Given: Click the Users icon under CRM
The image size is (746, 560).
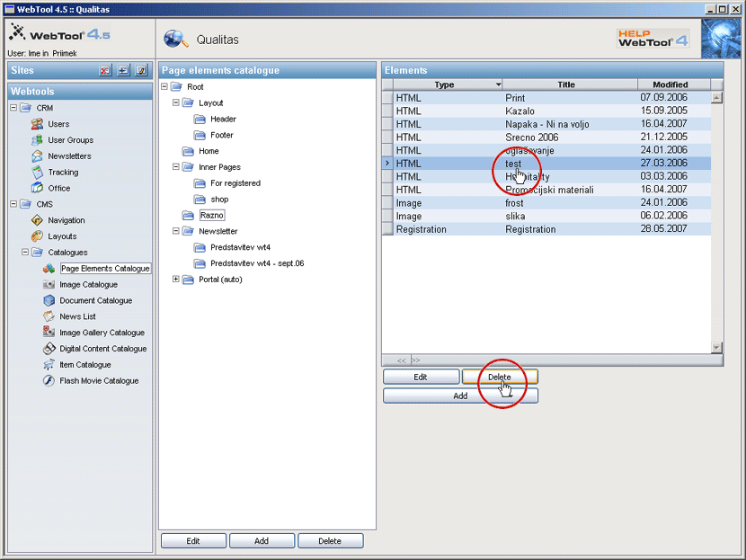Looking at the screenshot, I should 38,124.
